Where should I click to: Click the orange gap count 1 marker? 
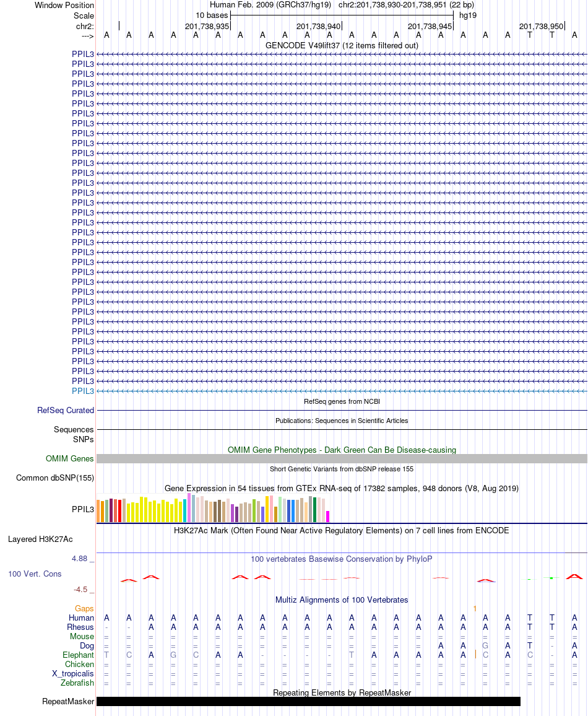pos(475,609)
